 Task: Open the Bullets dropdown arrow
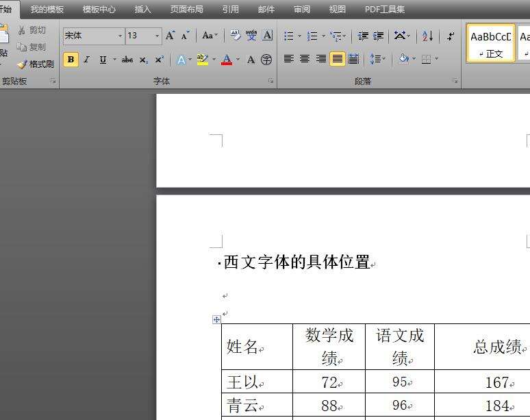[x=299, y=36]
